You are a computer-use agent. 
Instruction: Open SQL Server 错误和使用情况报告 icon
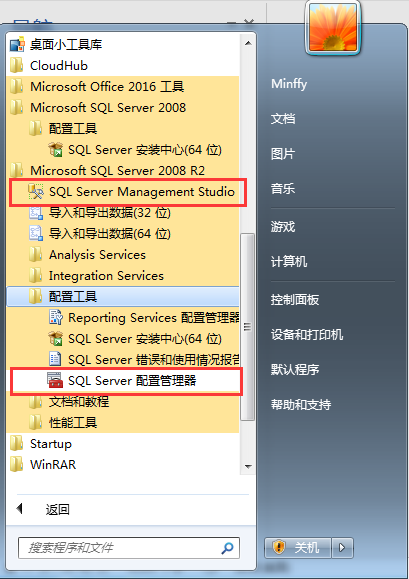click(x=55, y=359)
